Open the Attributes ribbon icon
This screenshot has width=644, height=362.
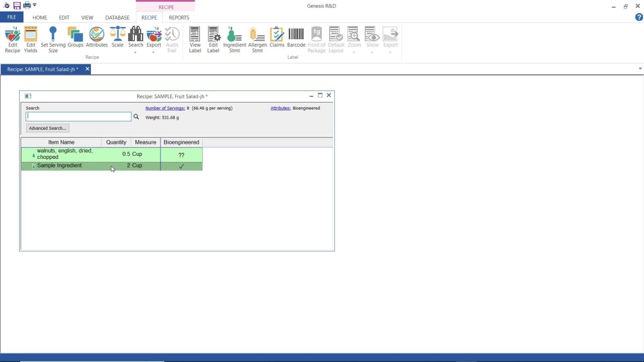97,38
